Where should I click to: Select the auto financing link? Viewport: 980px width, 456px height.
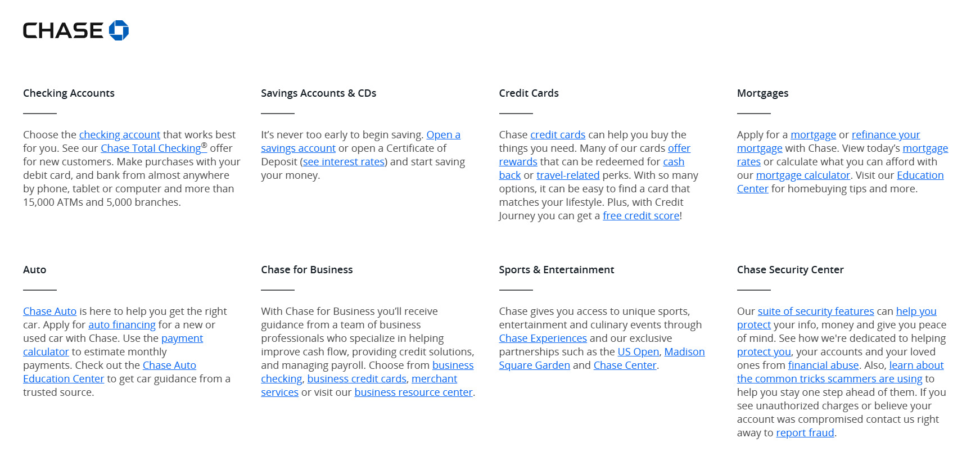coord(121,325)
